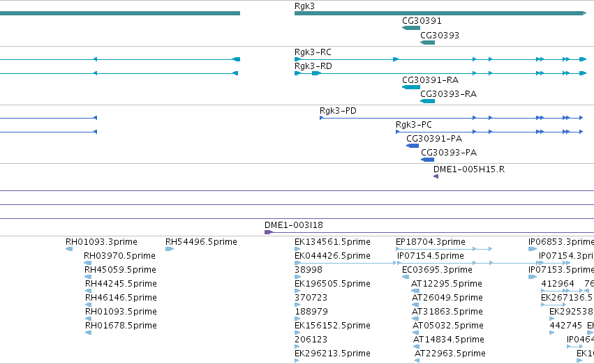
Task: Click the CG30391 gene arrow glyph
Action: [411, 28]
